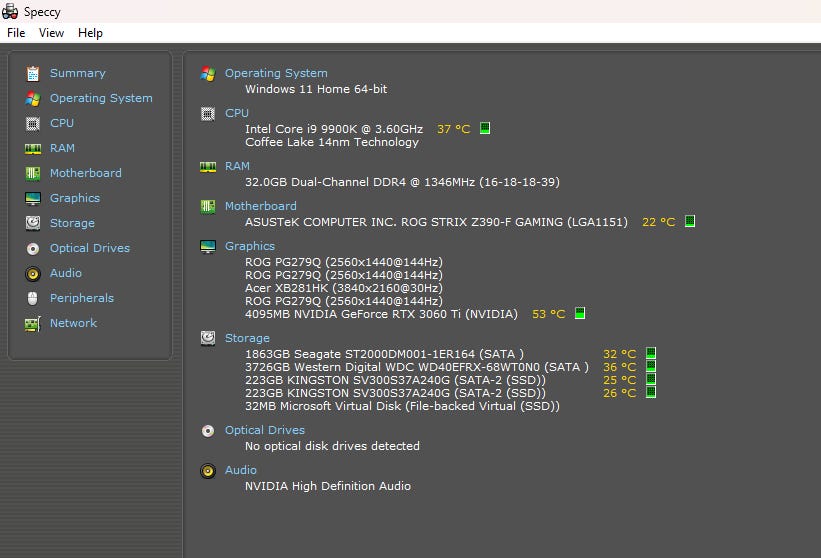Show Graphics details from sidebar
Viewport: 821px width, 558px height.
coord(75,198)
